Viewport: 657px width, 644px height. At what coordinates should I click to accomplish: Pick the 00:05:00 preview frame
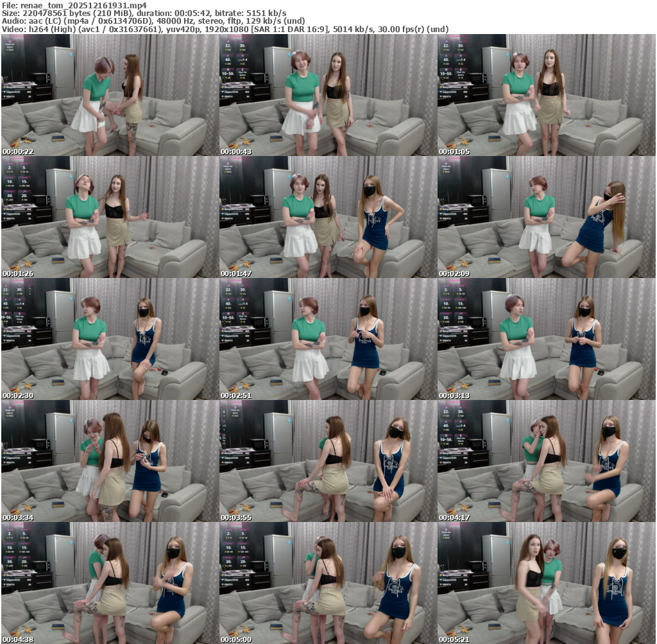coord(328,583)
